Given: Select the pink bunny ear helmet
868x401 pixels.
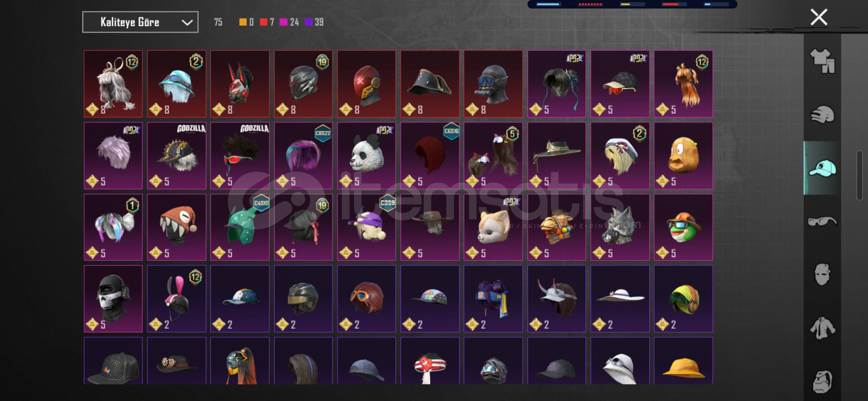Looking at the screenshot, I should (177, 299).
